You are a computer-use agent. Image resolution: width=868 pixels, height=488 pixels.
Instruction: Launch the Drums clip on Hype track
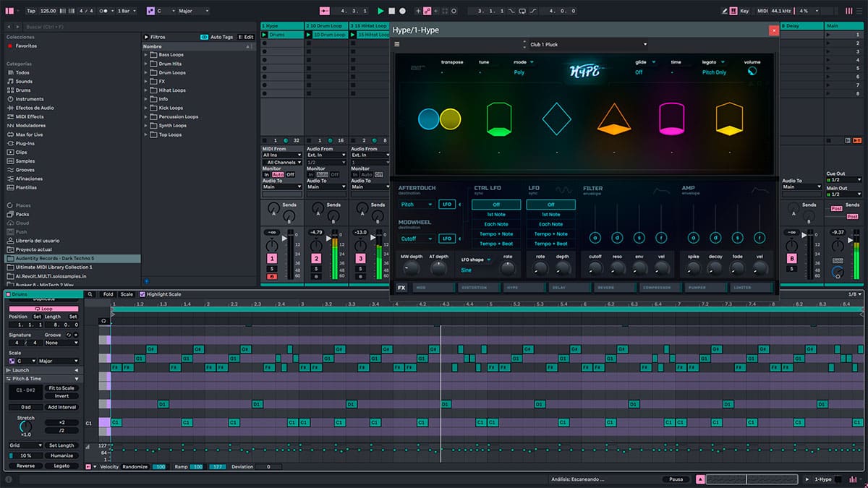tap(264, 35)
